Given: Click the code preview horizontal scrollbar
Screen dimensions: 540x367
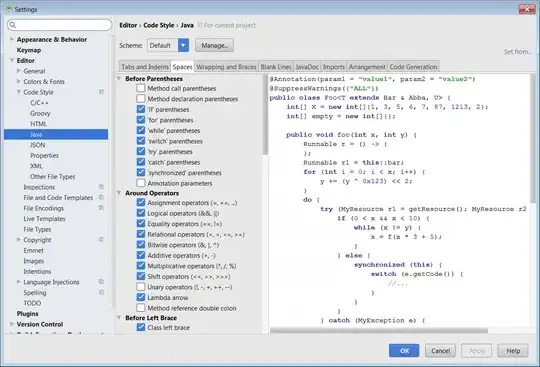Looking at the screenshot, I should pos(379,331).
